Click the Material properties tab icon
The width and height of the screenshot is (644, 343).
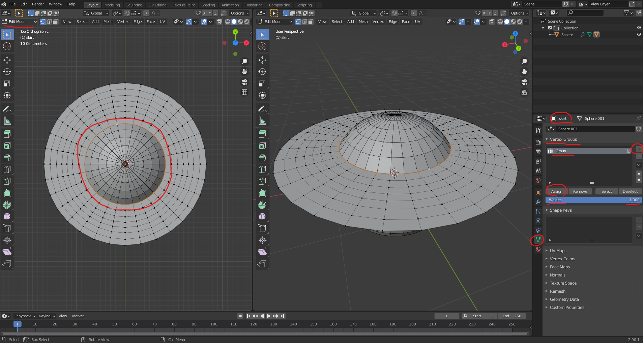[x=538, y=249]
